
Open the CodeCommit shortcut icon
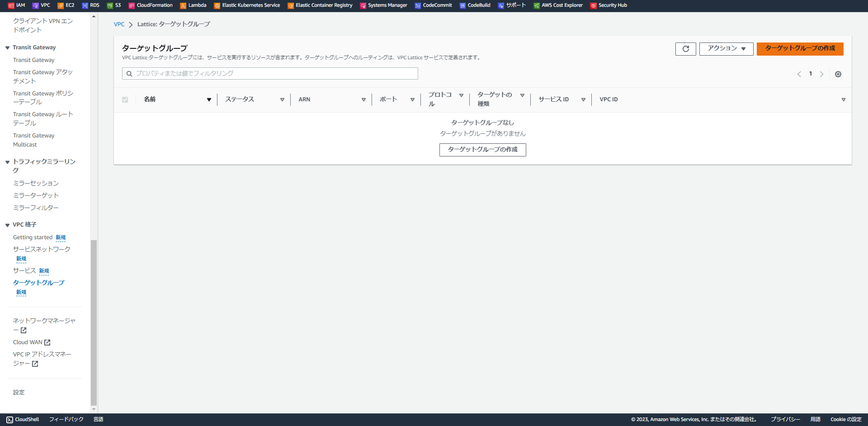click(418, 5)
